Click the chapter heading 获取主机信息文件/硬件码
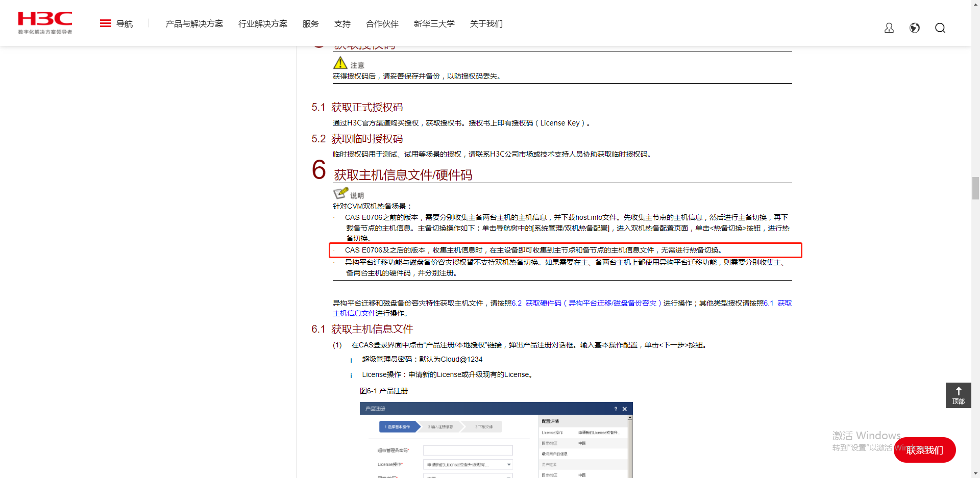This screenshot has width=980, height=478. pyautogui.click(x=403, y=175)
